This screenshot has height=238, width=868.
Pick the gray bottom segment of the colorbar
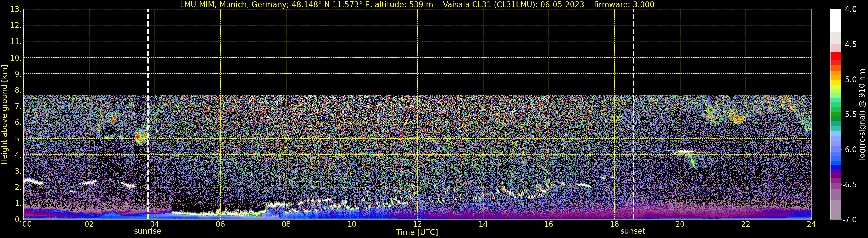[x=836, y=209]
